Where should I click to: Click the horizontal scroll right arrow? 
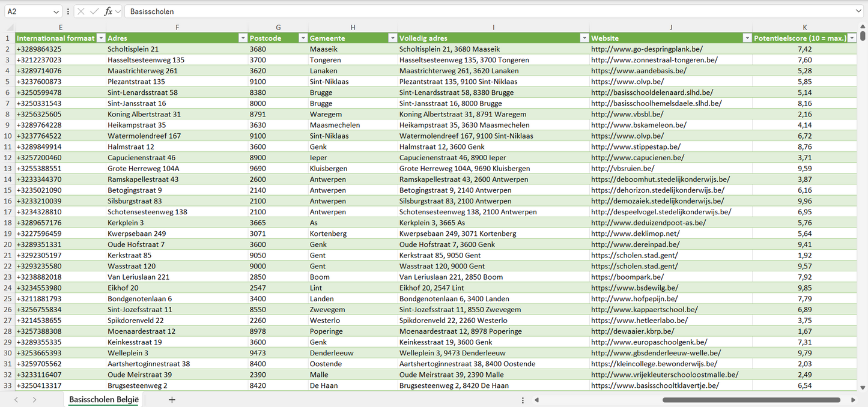(x=853, y=400)
